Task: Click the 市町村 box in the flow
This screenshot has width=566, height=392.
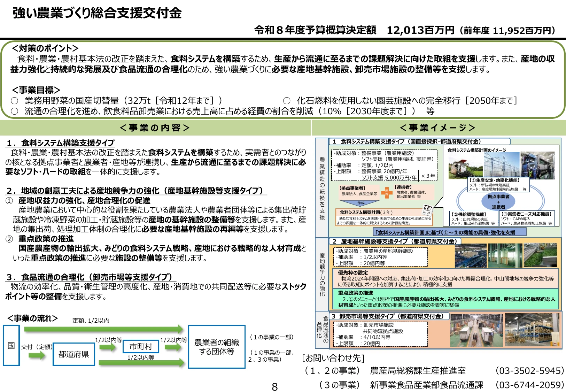Action: [x=141, y=346]
